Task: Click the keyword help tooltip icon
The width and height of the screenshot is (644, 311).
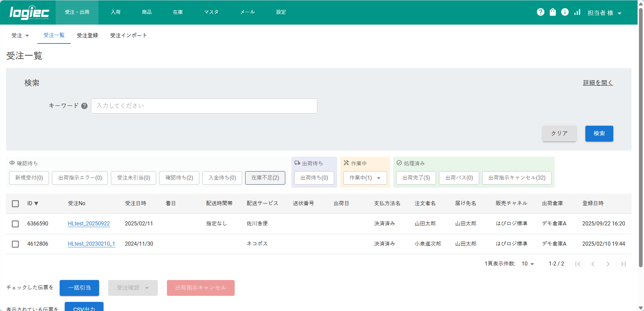Action: [x=84, y=106]
